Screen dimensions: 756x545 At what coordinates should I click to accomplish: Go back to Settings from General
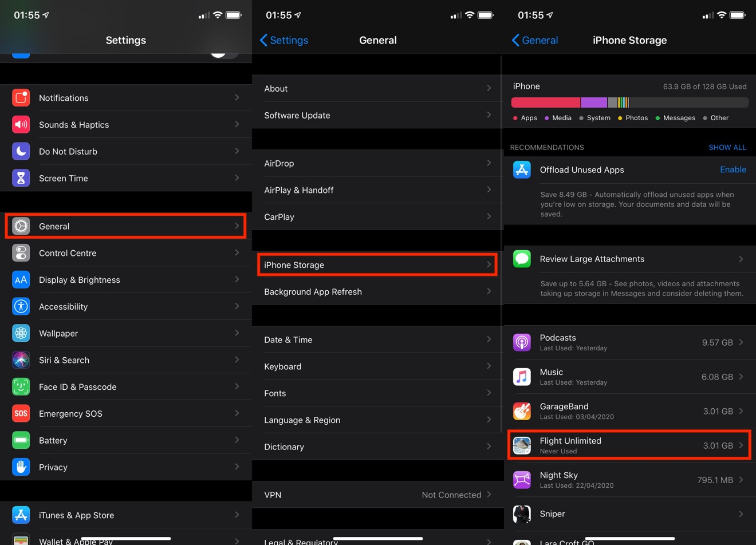284,40
